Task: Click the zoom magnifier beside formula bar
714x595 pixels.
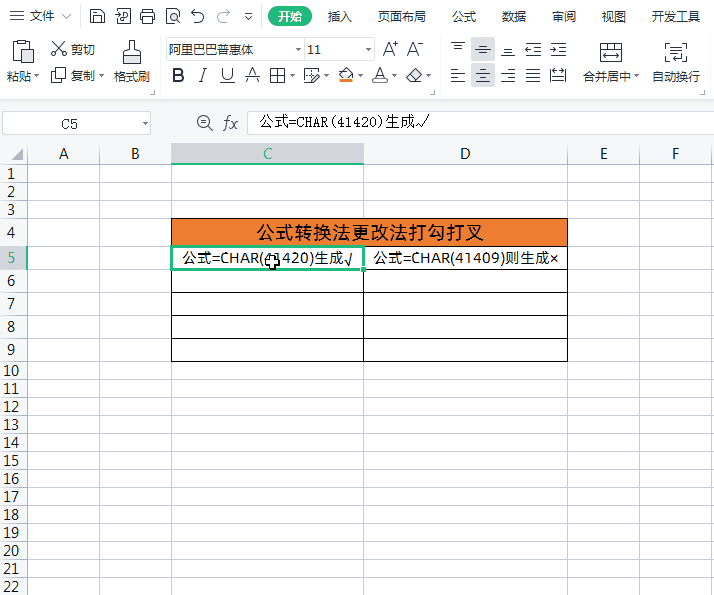Action: pos(205,123)
